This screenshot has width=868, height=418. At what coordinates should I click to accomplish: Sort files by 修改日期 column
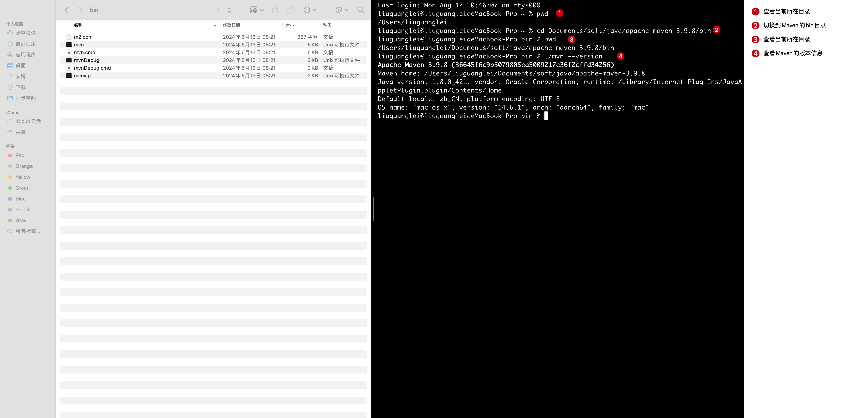point(232,25)
